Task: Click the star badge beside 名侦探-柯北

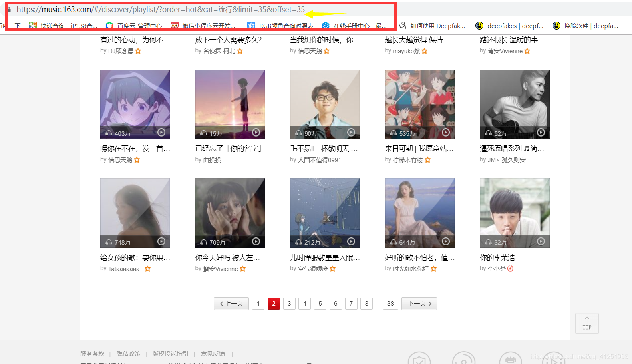Action: [240, 51]
